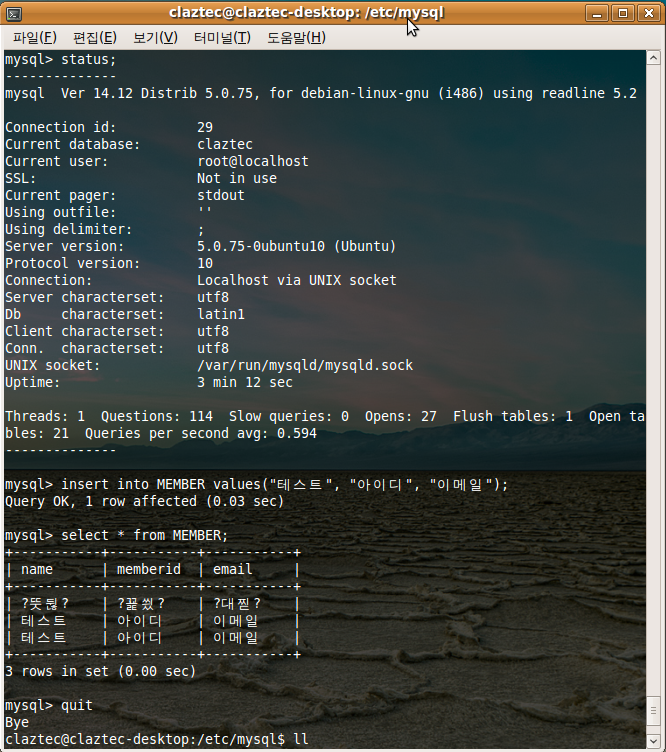Click the mysql Ver 14.12 Distrib version line

(321, 93)
